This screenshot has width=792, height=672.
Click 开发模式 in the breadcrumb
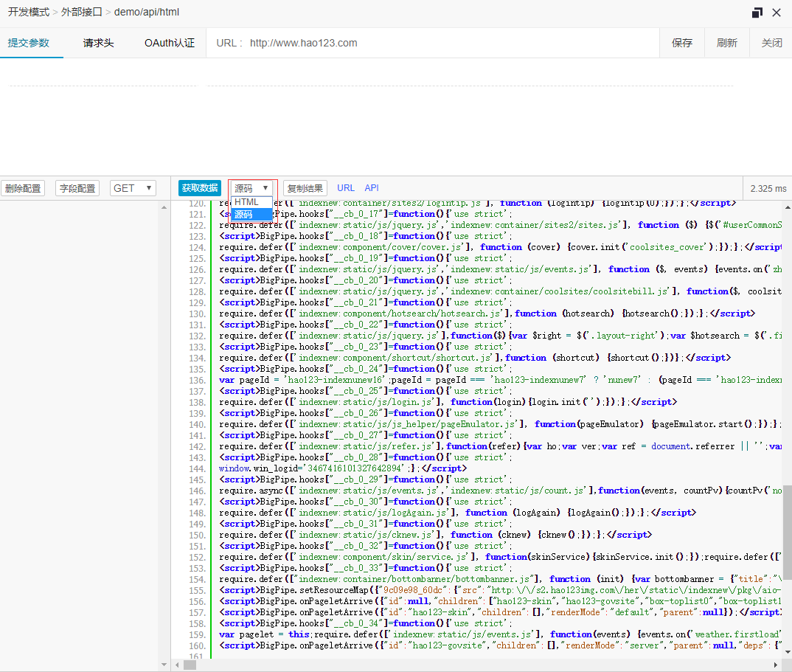28,12
